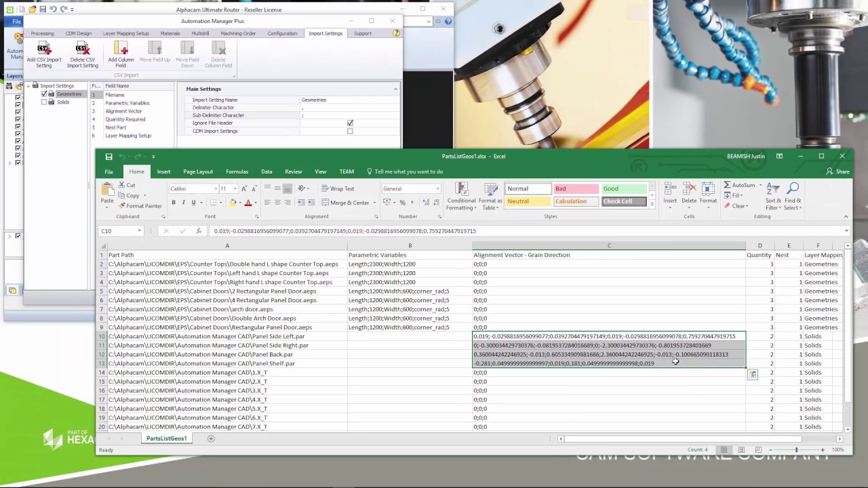Click the Center align icon in Excel
868x488 pixels.
click(x=277, y=203)
